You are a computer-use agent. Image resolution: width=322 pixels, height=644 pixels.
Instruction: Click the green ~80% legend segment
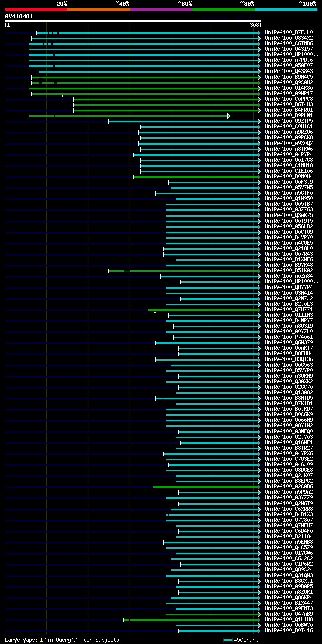(223, 9)
